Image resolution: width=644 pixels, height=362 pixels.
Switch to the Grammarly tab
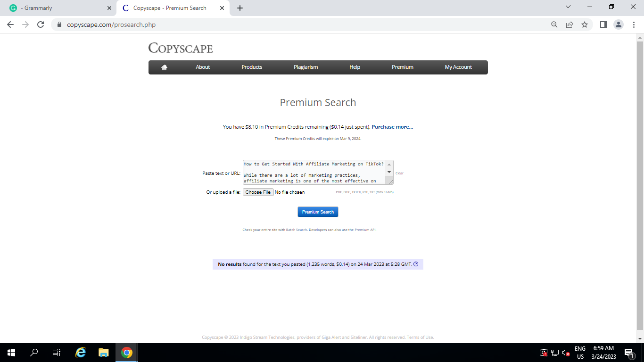[58, 8]
